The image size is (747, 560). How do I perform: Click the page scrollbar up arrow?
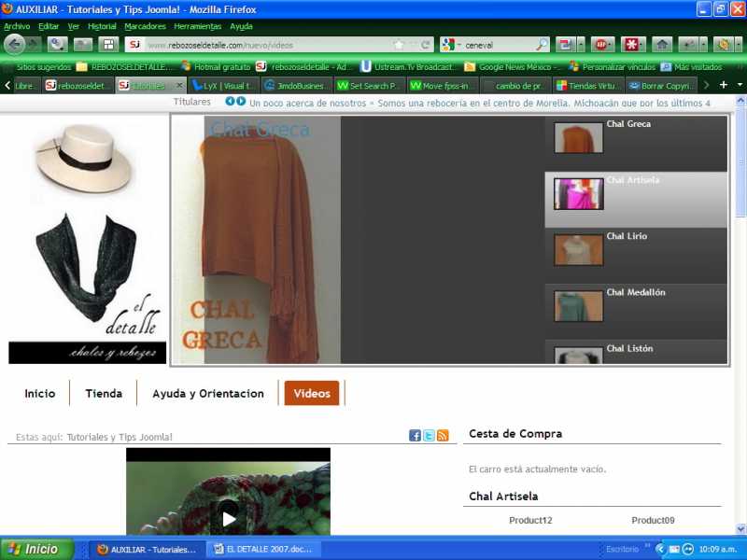point(740,101)
